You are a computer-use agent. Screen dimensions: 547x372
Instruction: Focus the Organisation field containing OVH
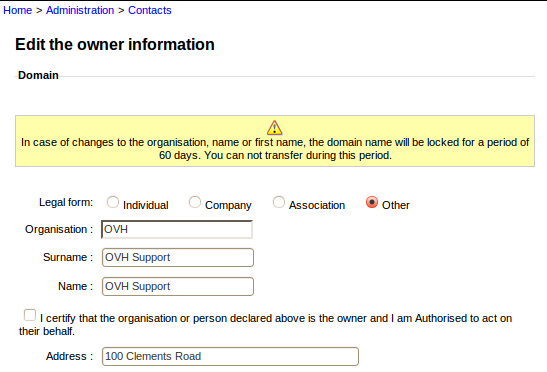coord(177,229)
